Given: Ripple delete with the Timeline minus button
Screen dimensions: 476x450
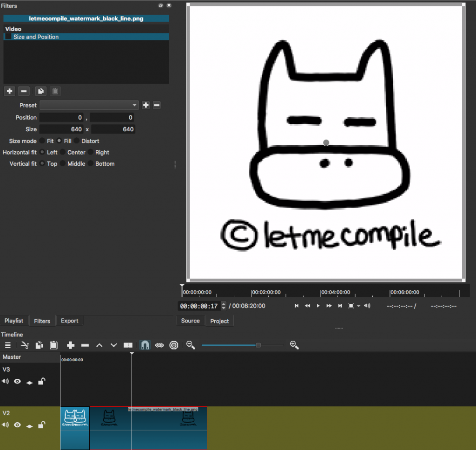Looking at the screenshot, I should click(85, 345).
